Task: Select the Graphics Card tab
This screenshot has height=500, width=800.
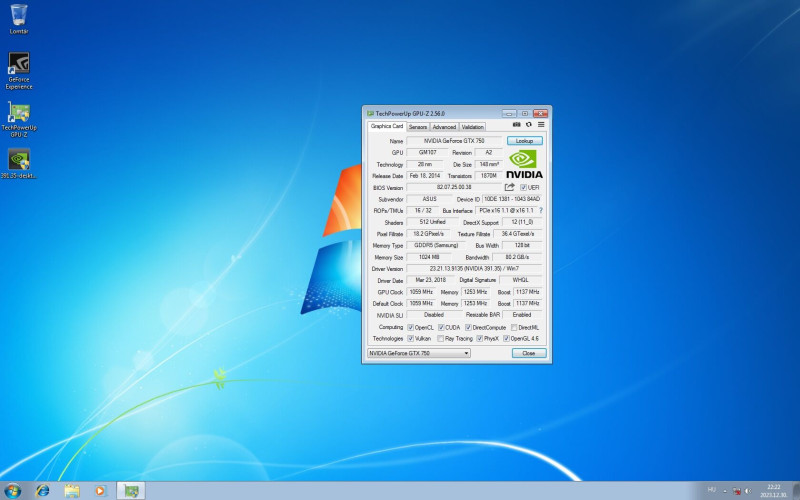Action: coord(387,126)
